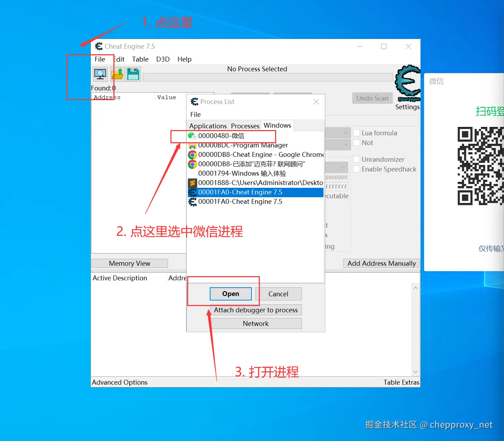Click the stop address hex field

tap(336, 187)
